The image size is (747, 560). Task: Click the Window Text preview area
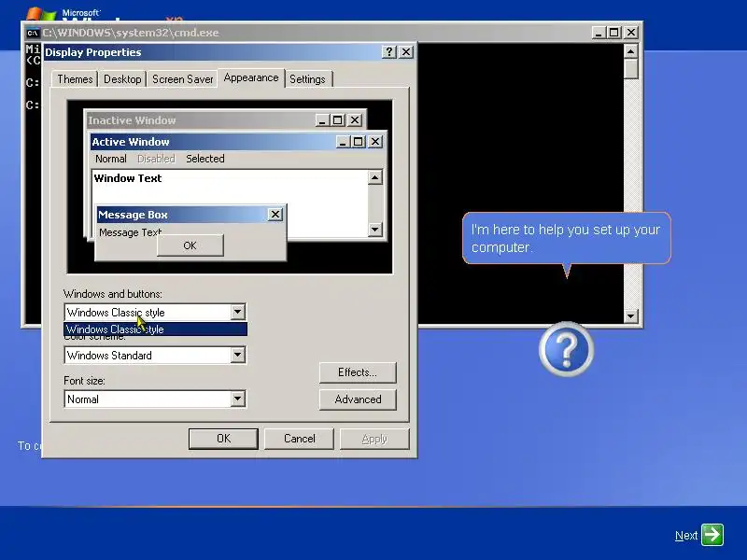tap(230, 203)
